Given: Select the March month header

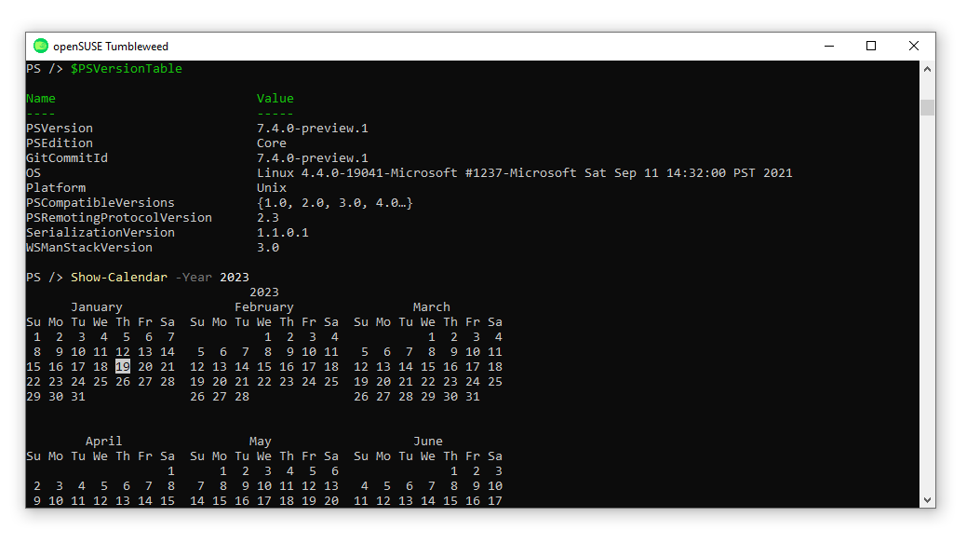Looking at the screenshot, I should (431, 306).
